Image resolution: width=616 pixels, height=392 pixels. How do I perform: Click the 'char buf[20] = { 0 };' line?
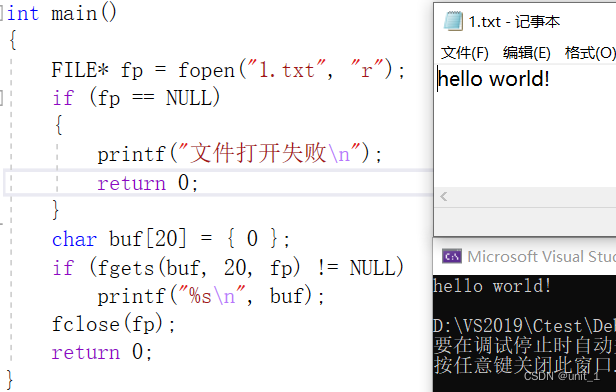click(x=171, y=239)
